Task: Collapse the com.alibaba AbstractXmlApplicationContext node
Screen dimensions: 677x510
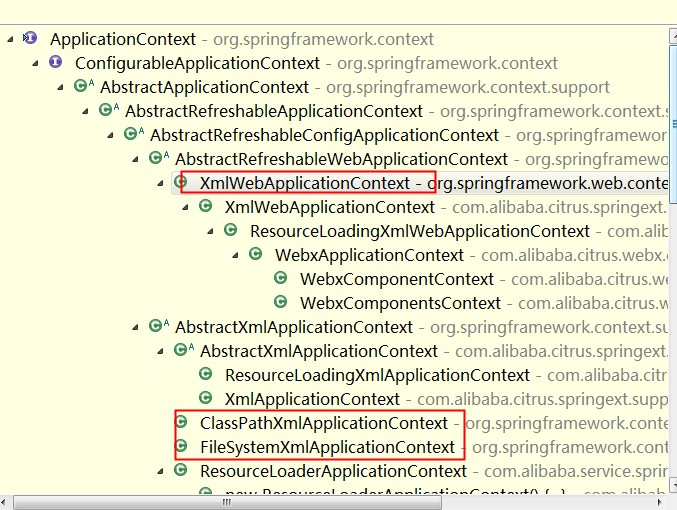Action: [x=161, y=352]
